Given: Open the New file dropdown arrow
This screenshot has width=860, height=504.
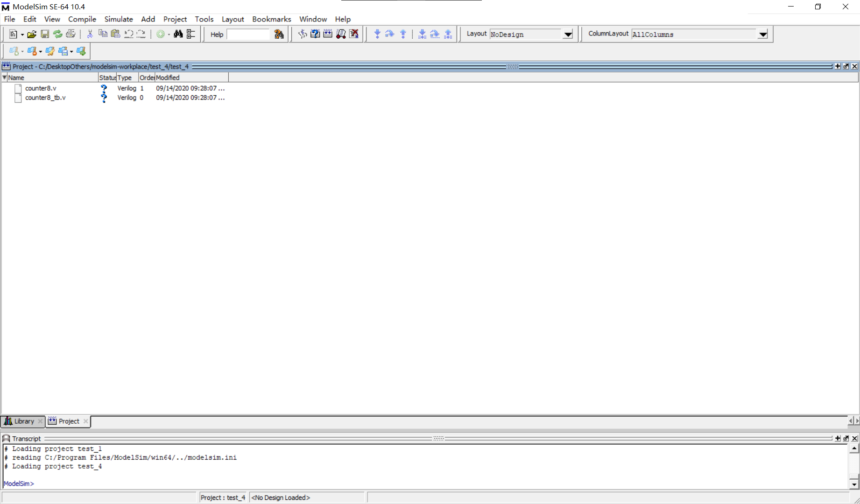Looking at the screenshot, I should click(22, 35).
